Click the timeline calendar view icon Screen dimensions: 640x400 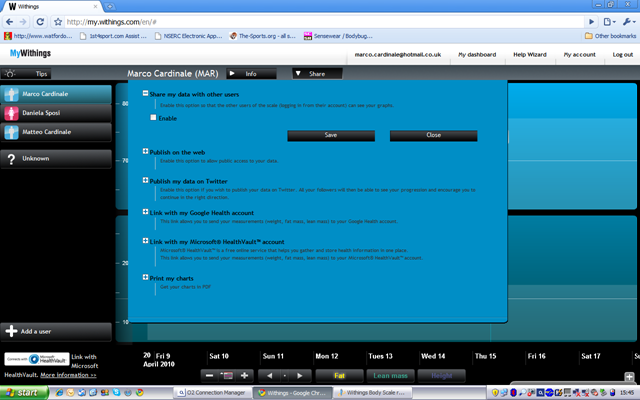[227, 376]
